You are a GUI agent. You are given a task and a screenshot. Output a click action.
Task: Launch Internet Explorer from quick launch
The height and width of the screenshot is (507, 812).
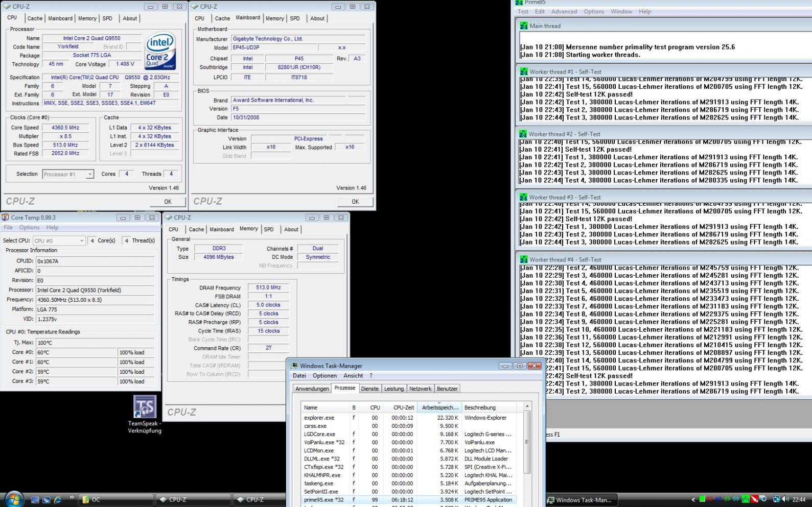click(x=58, y=500)
